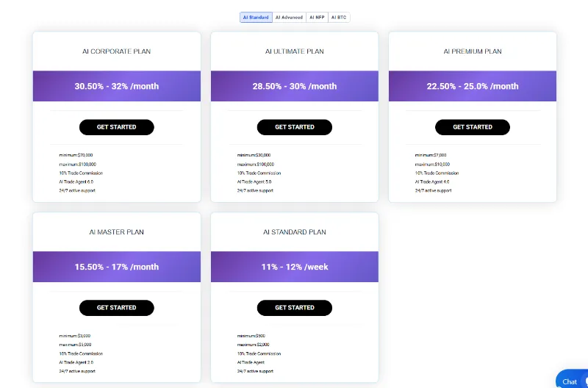588x388 pixels.
Task: Click the 15.50% - 17% /month banner
Action: (117, 267)
